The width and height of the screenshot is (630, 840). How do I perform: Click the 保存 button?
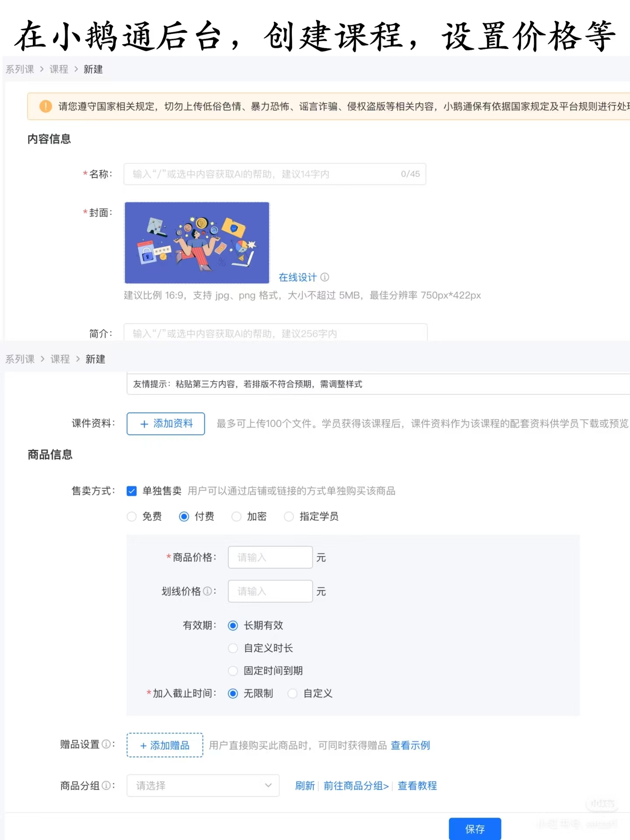(475, 829)
